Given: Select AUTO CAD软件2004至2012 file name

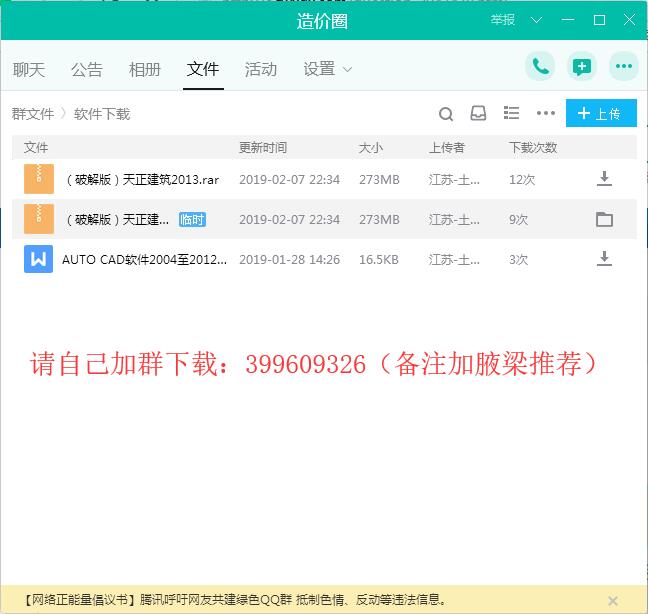Looking at the screenshot, I should click(x=144, y=259).
